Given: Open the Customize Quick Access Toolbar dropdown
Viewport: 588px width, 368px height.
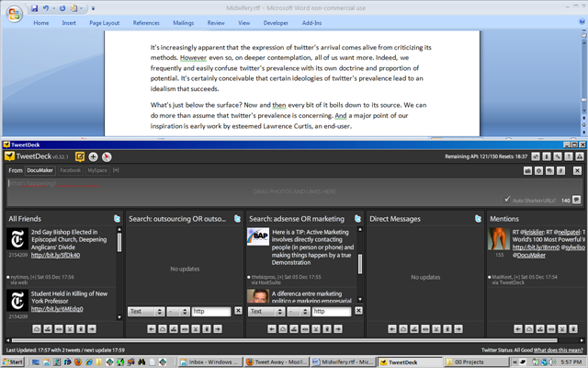Looking at the screenshot, I should coord(94,8).
